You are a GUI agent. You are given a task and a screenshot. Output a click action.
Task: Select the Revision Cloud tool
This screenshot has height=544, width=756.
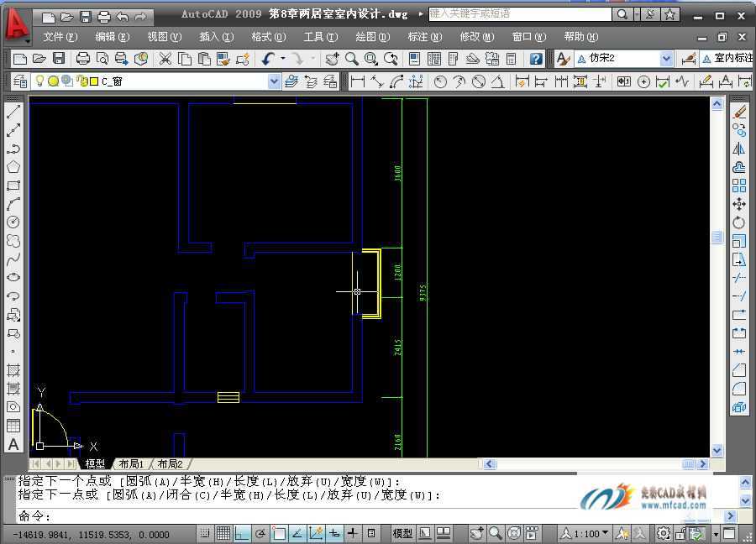pyautogui.click(x=13, y=240)
